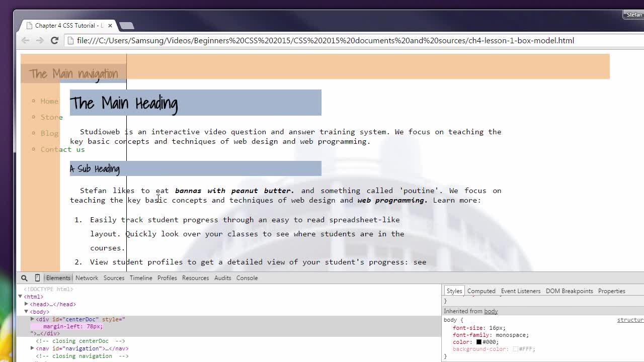Click the A Sub Heading title

point(95,168)
